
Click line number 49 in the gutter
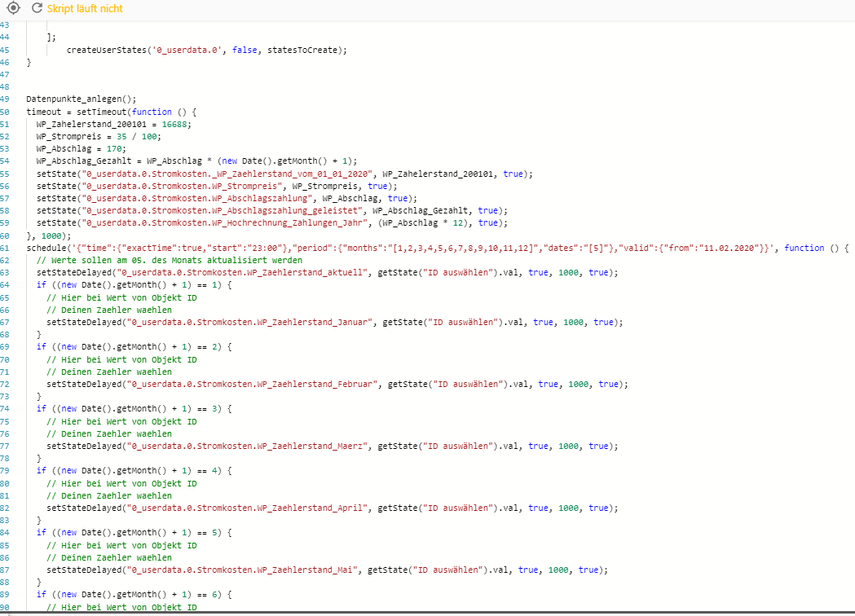point(5,99)
